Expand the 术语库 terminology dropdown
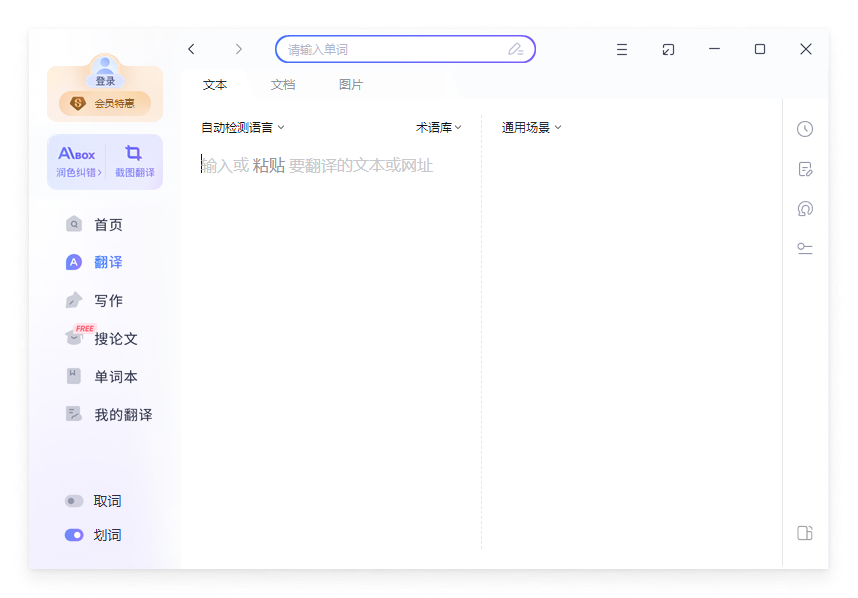858x598 pixels. coord(438,127)
